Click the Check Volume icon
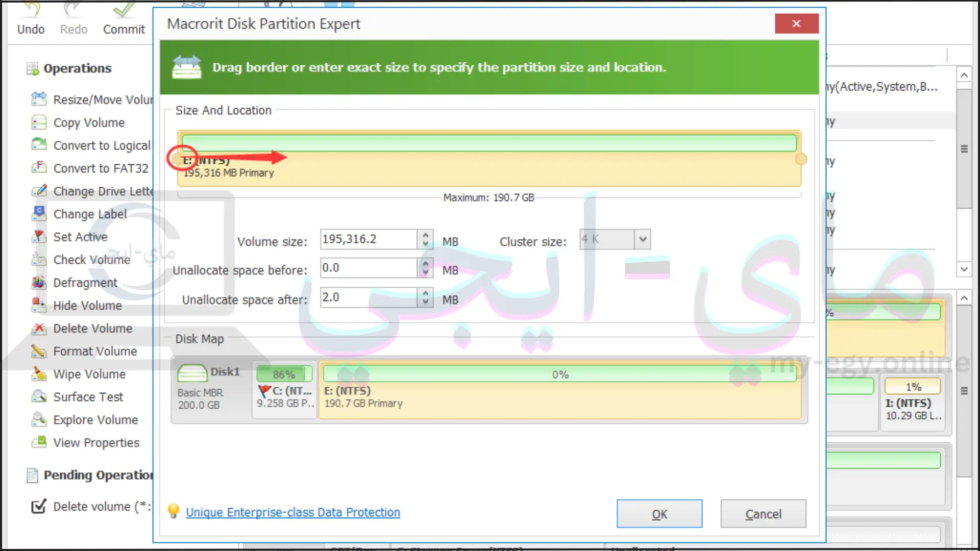Image resolution: width=980 pixels, height=551 pixels. tap(39, 260)
